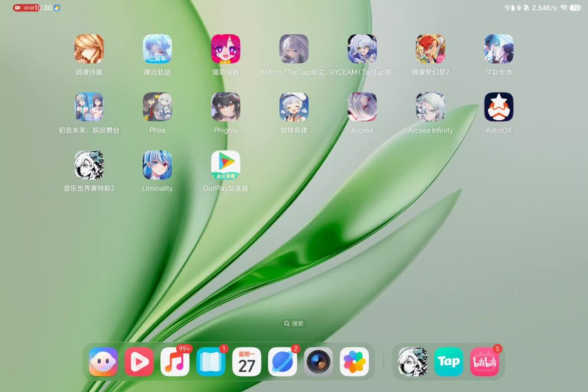The width and height of the screenshot is (588, 392).
Task: Open the red video player dock icon
Action: [x=139, y=362]
